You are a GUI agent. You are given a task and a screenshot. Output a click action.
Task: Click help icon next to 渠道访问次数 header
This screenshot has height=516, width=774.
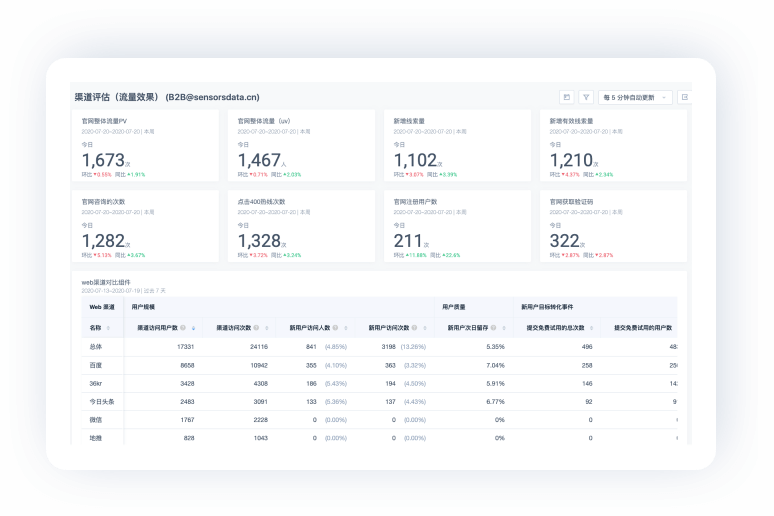[x=256, y=327]
